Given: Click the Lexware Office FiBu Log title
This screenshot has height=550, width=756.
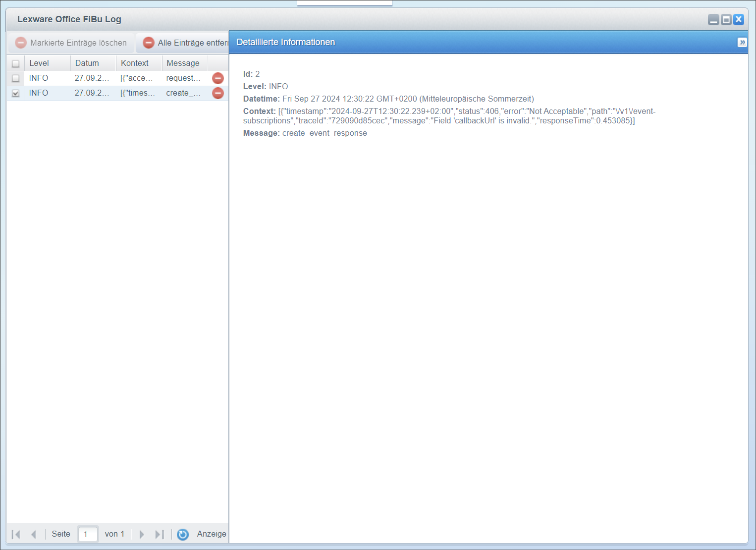Looking at the screenshot, I should click(69, 19).
